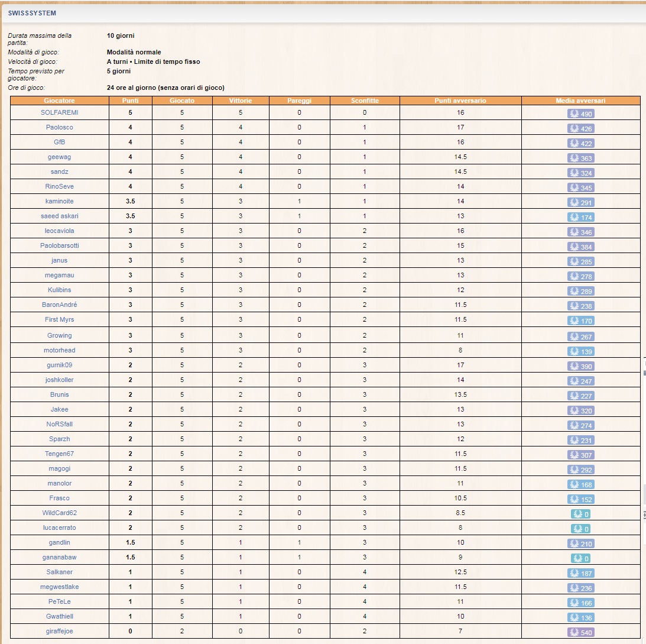Screen dimensions: 646x644
Task: Select the BaronAndré player name
Action: [x=59, y=305]
